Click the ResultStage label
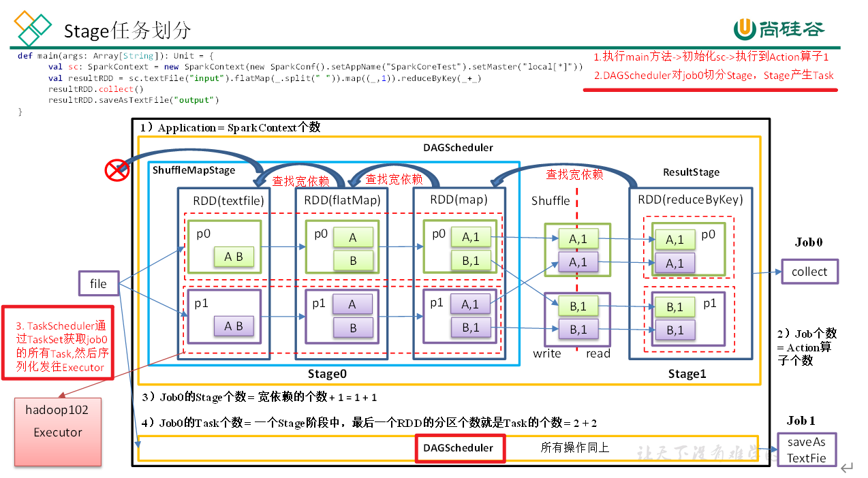The width and height of the screenshot is (868, 478). pyautogui.click(x=691, y=172)
